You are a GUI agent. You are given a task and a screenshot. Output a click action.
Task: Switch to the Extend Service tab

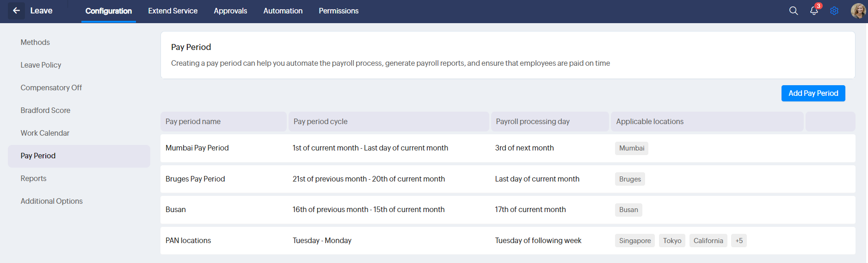click(x=172, y=11)
